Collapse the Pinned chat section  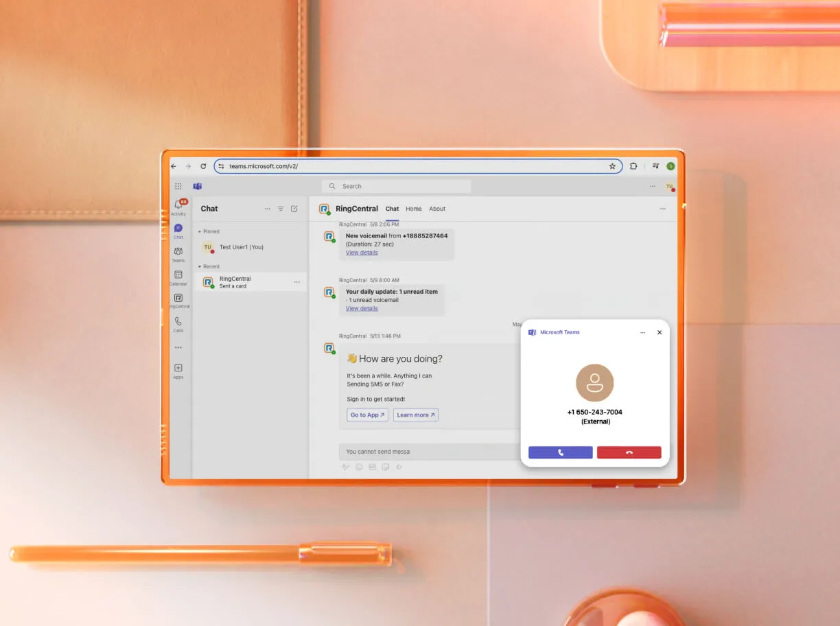click(x=200, y=231)
